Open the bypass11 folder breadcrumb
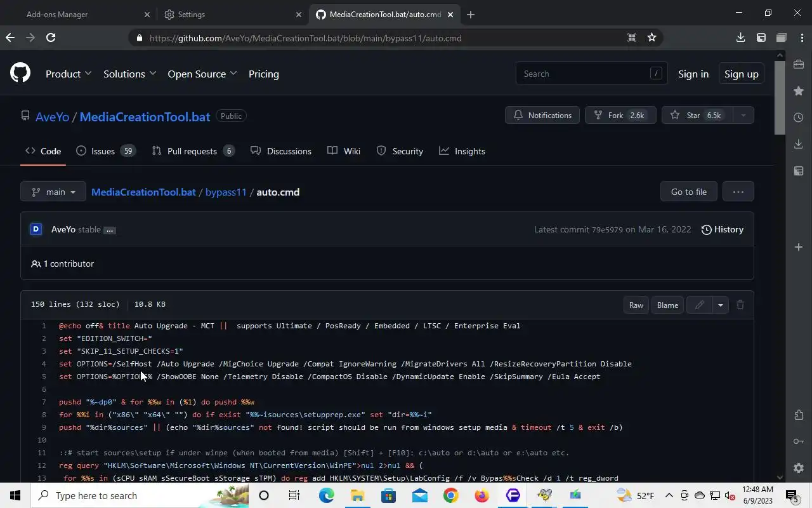Viewport: 812px width, 508px height. click(226, 192)
